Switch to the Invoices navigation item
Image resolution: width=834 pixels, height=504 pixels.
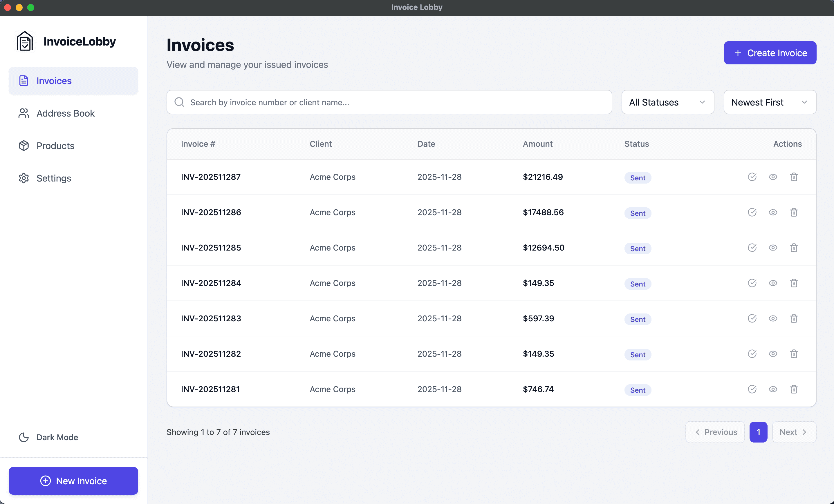coord(54,81)
